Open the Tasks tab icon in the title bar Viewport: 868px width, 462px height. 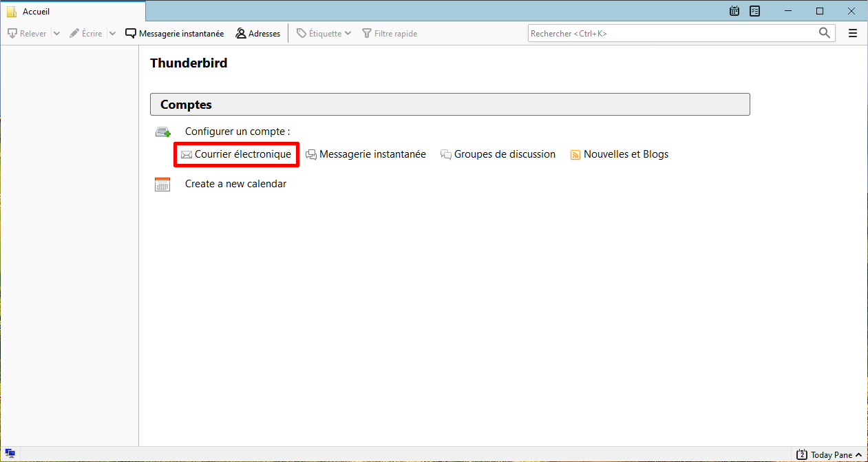(755, 11)
